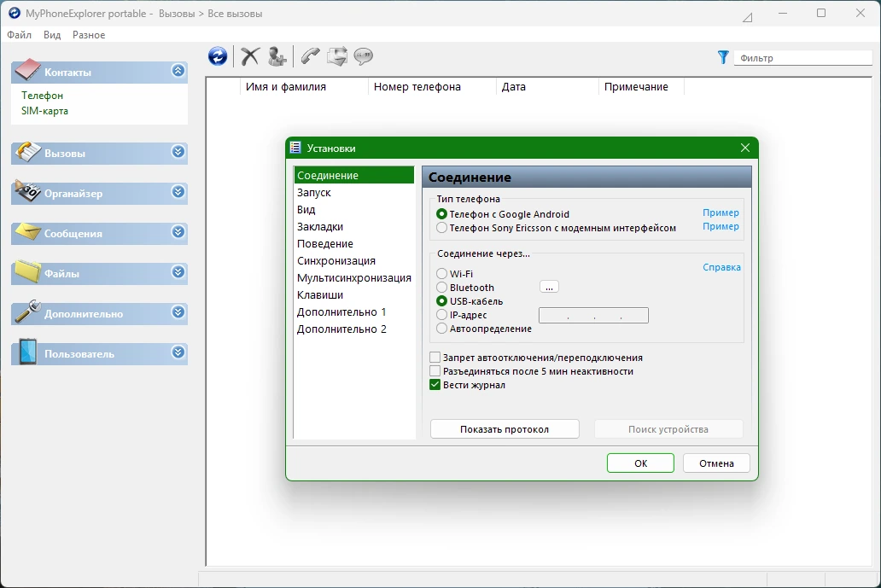Click the Сообщения envelope icon
Viewport: 881px width, 588px height.
27,231
